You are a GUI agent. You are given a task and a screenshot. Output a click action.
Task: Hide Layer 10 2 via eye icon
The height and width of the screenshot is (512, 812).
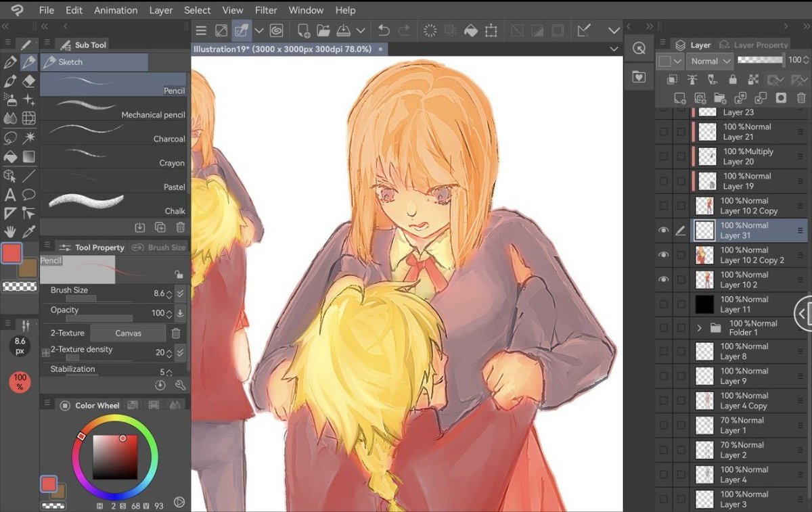point(664,279)
